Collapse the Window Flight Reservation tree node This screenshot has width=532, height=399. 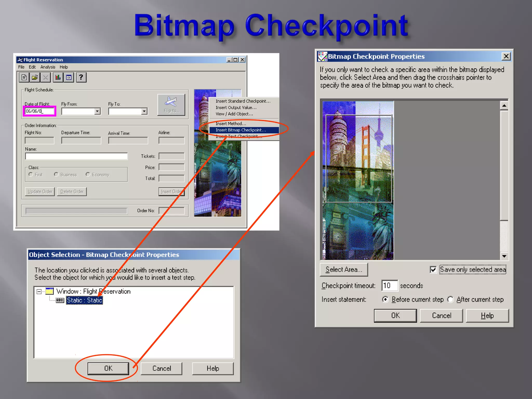click(x=39, y=291)
